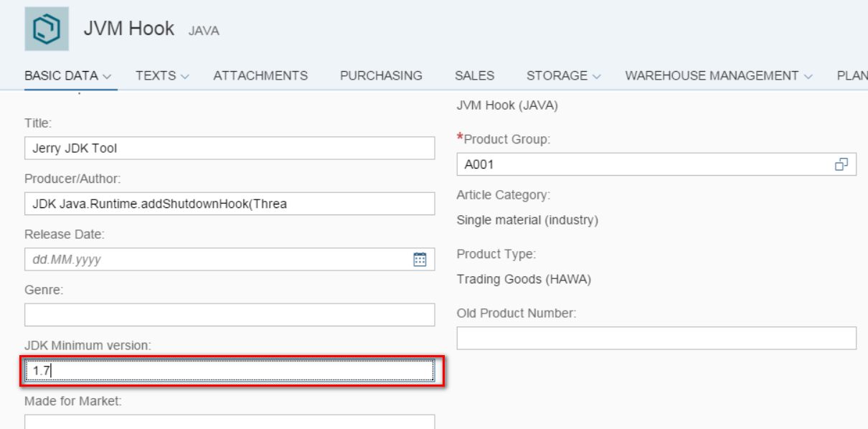Open the partially visible PLAN tab

tap(852, 75)
